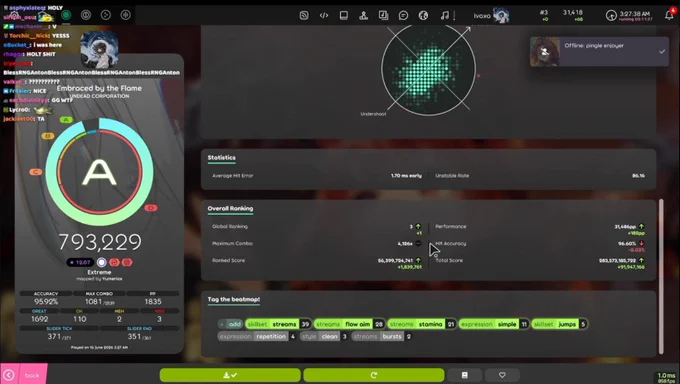
Task: Open the changelog code-brackets icon
Action: click(324, 15)
